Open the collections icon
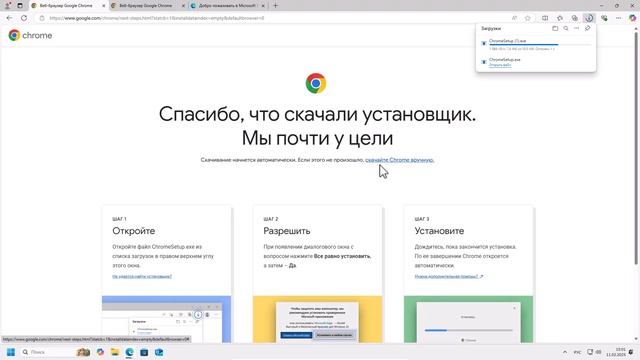Image resolution: width=640 pixels, height=360 pixels. click(574, 18)
